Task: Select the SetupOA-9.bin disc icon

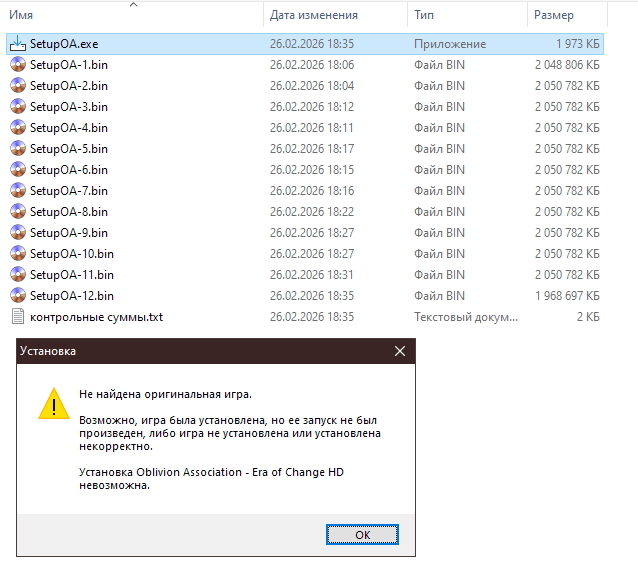Action: (x=18, y=233)
